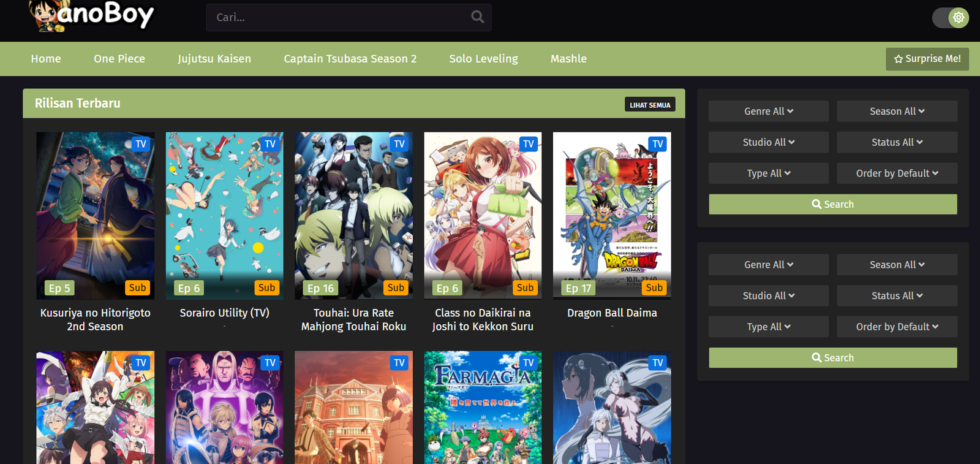Toggle the dark mode switch at top right
The width and height of the screenshot is (980, 464).
pos(950,18)
